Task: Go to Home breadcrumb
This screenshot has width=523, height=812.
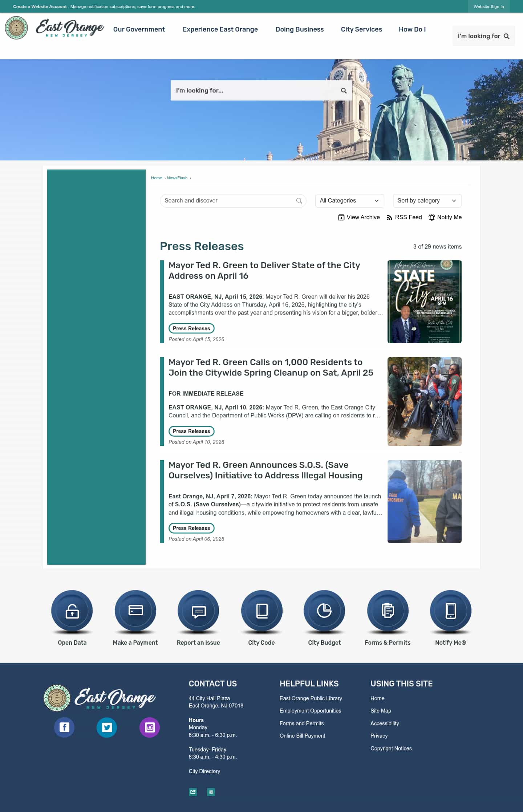Action: [157, 178]
